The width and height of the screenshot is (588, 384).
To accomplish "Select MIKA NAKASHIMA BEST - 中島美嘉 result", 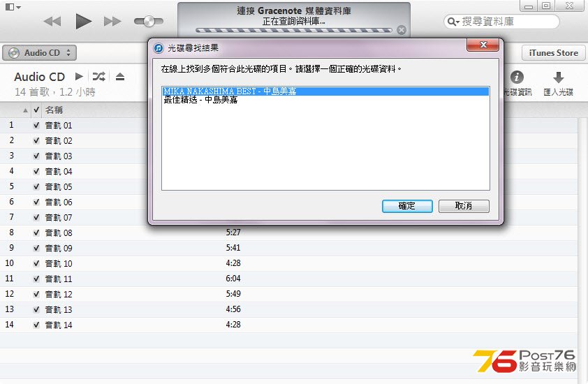I will coord(325,91).
